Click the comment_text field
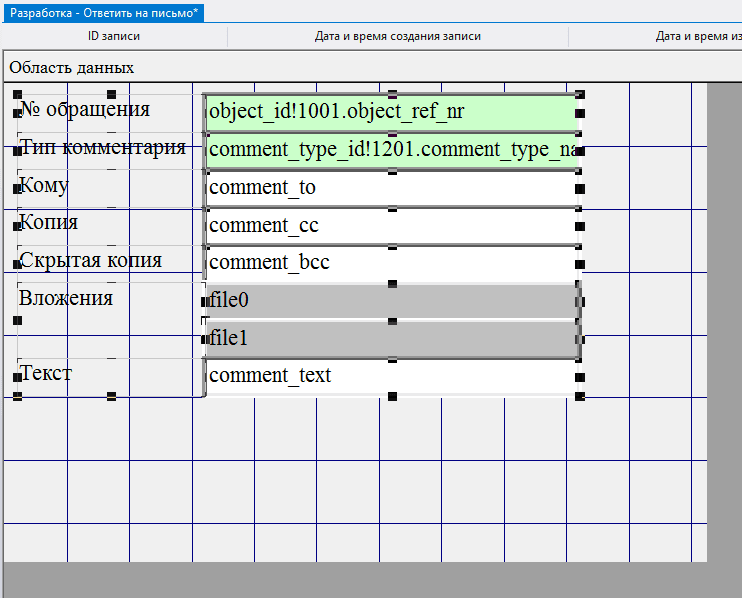The width and height of the screenshot is (742, 598). pyautogui.click(x=390, y=376)
